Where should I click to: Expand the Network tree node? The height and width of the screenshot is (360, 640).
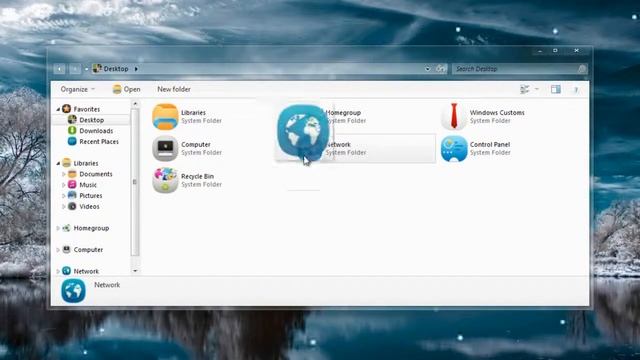(58, 271)
